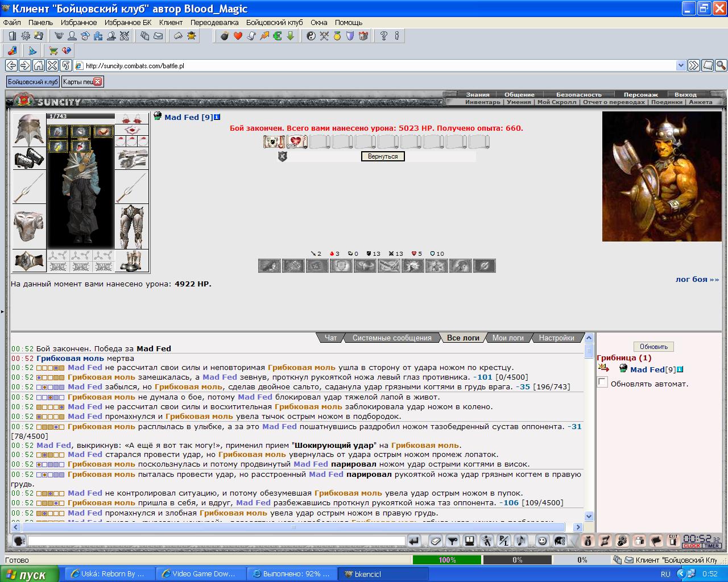Viewport: 728px width, 582px height.
Task: Switch to Мои логи tab
Action: [508, 338]
